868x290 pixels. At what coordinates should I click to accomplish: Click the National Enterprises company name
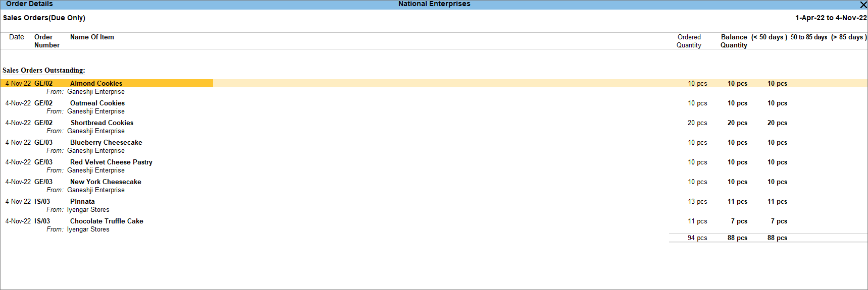(x=434, y=4)
